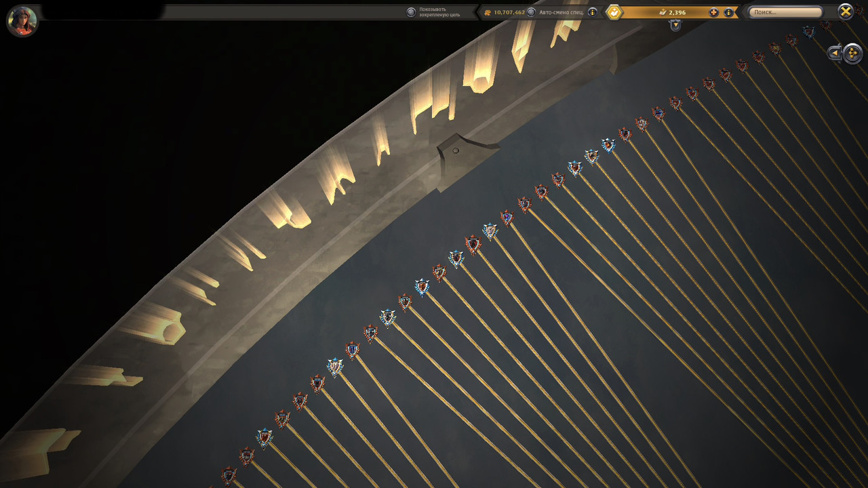The height and width of the screenshot is (488, 868).
Task: Click the 10,707,462 fame value
Action: click(509, 12)
